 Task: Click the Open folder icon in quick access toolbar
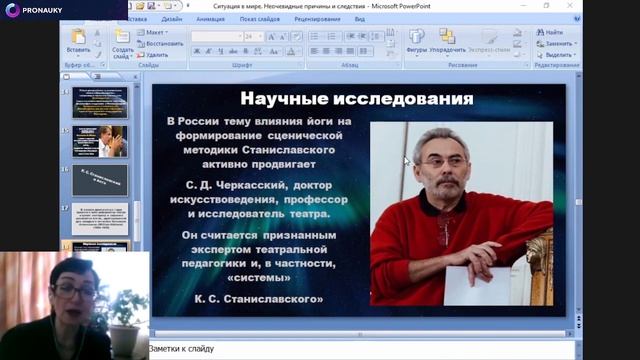point(140,6)
